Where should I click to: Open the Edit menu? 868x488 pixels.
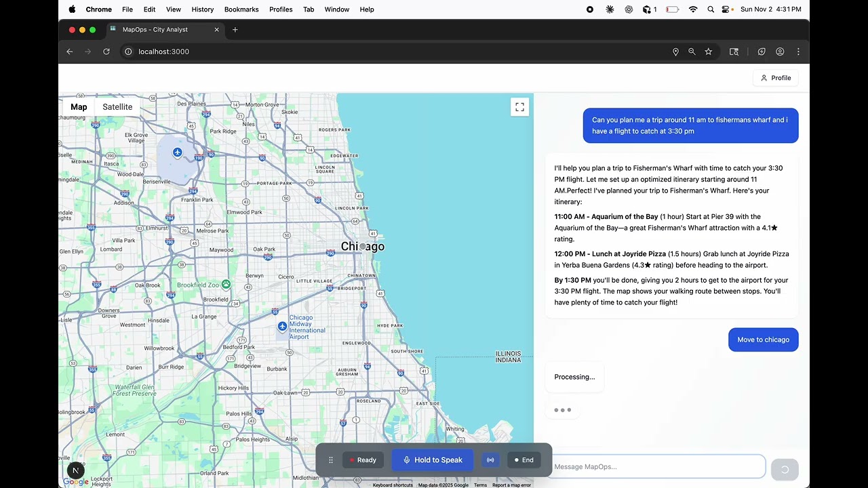click(149, 9)
